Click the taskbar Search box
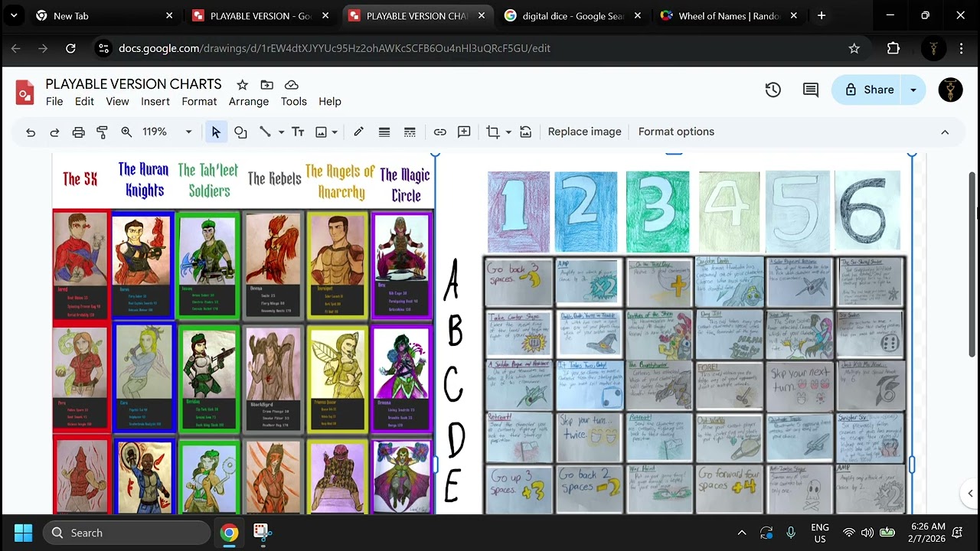Viewport: 980px width, 551px height. pos(126,533)
